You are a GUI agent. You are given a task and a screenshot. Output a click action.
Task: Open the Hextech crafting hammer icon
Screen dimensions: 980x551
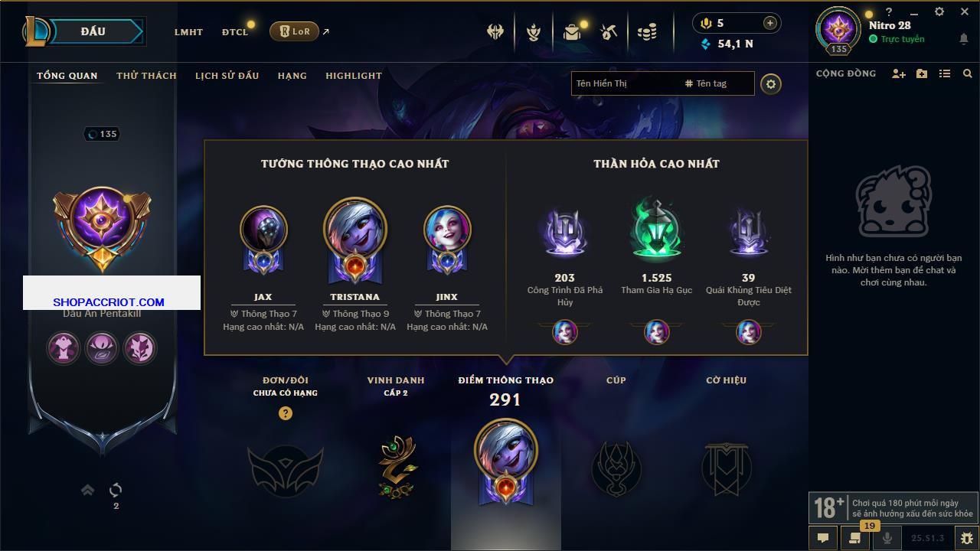pyautogui.click(x=609, y=32)
